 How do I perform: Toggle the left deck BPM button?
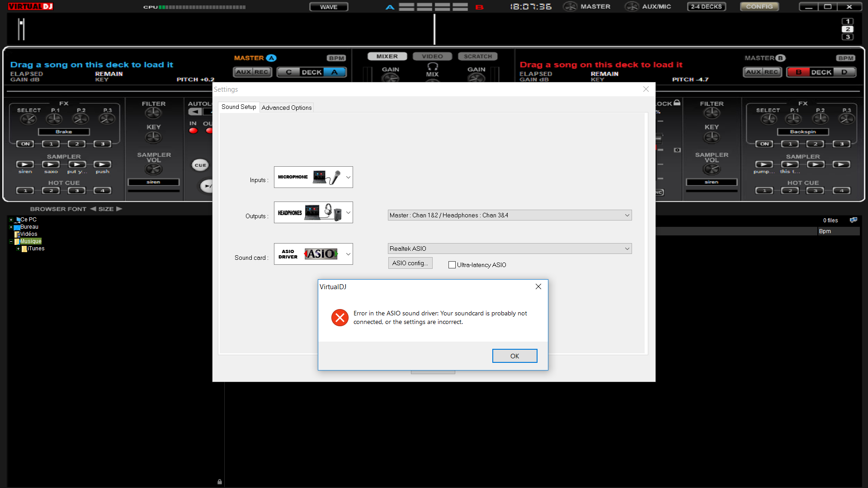(336, 58)
